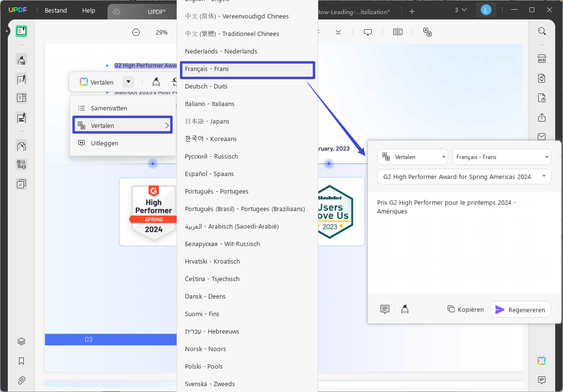Screen dimensions: 563x392
Task: Open dropdown arrow beside floating Vertalen button
Action: [128, 82]
